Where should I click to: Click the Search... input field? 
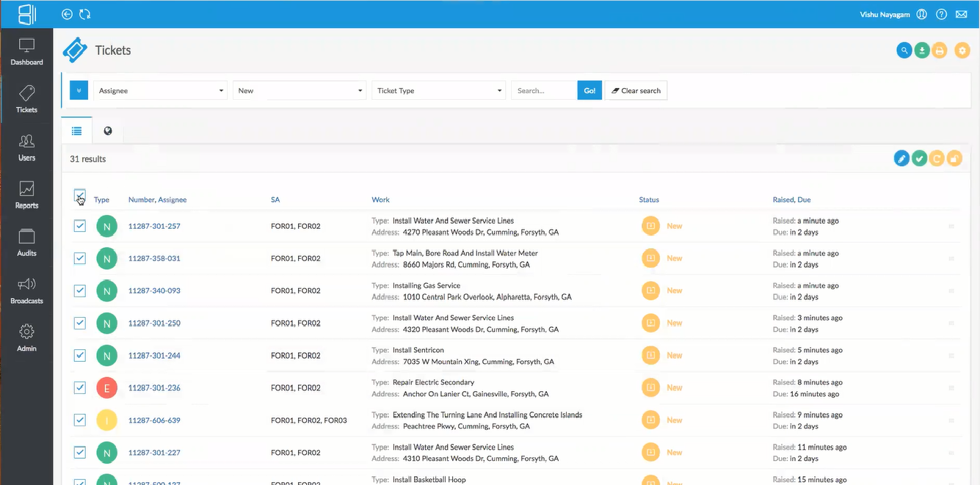pyautogui.click(x=544, y=90)
